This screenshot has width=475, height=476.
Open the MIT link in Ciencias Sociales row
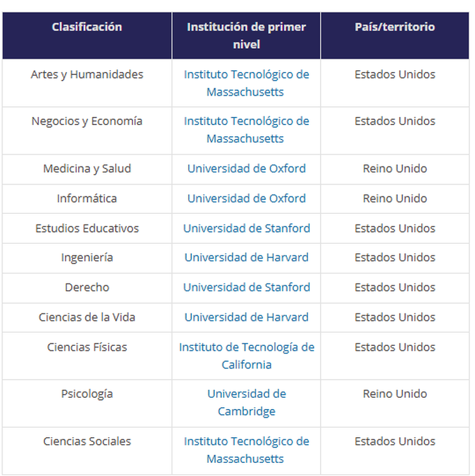coord(246,450)
